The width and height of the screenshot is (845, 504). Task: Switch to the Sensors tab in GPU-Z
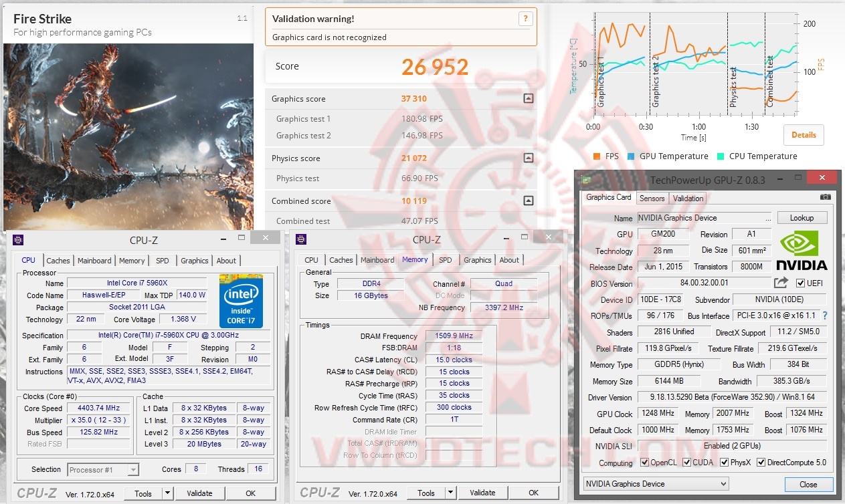click(652, 199)
